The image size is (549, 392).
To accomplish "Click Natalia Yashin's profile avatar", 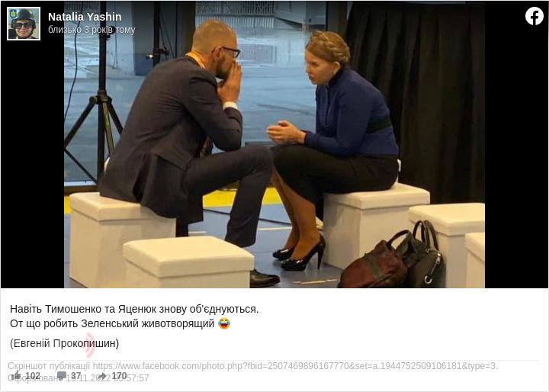I will [x=24, y=24].
